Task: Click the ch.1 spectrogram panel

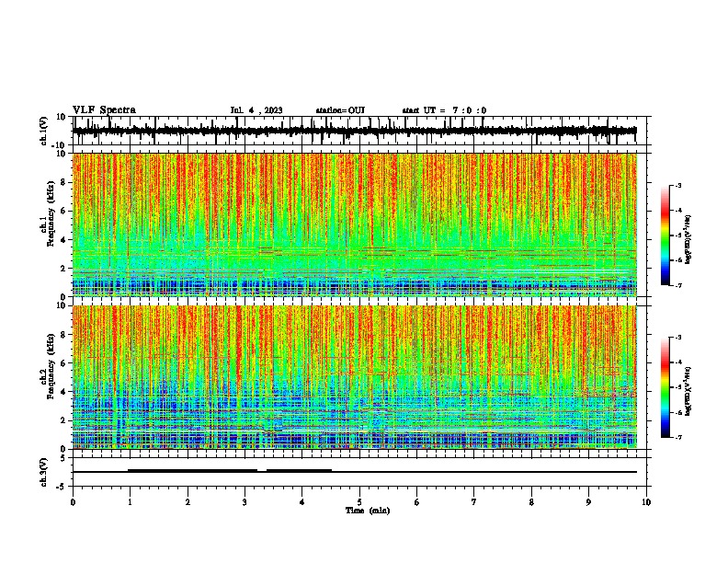Action: (355, 224)
